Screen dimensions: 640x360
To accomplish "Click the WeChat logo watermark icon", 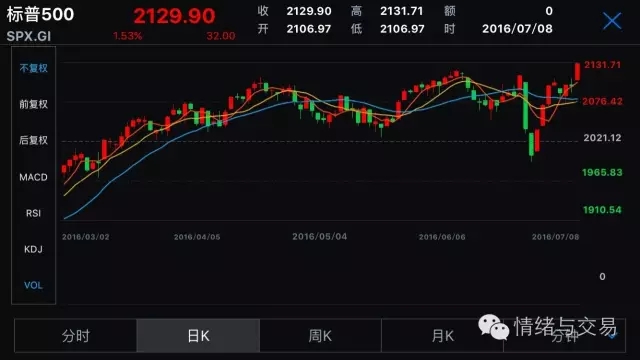I will click(493, 327).
